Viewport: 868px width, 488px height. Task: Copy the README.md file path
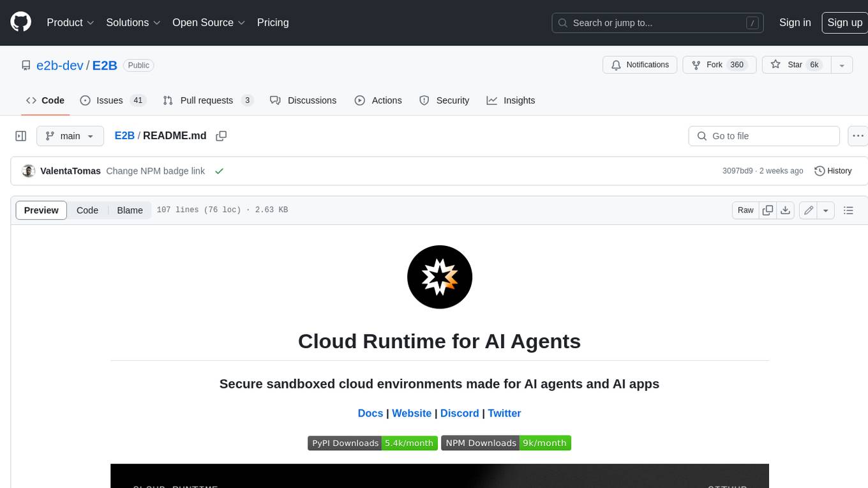(221, 136)
